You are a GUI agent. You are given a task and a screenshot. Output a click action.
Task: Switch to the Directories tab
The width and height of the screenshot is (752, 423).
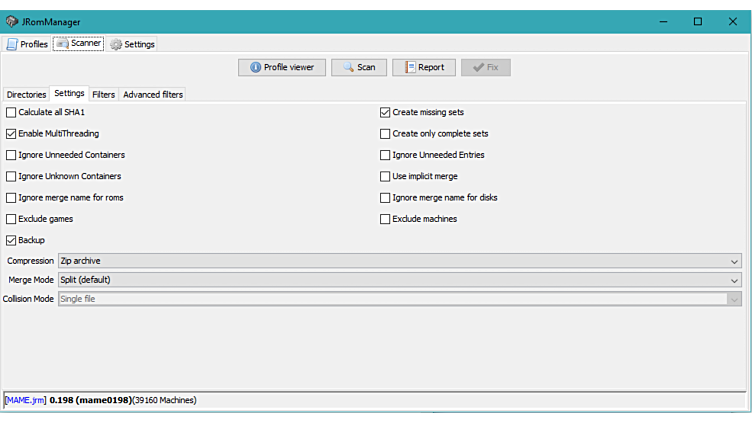[26, 94]
